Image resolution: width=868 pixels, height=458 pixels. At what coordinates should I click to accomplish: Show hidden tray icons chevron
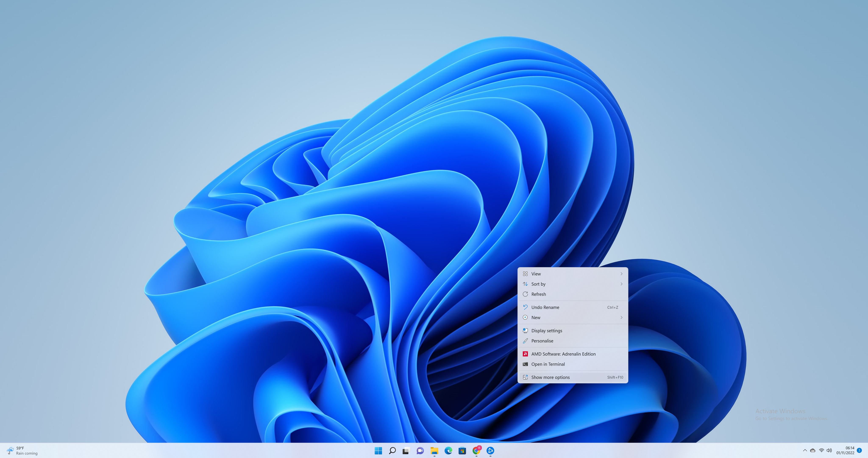click(x=805, y=451)
